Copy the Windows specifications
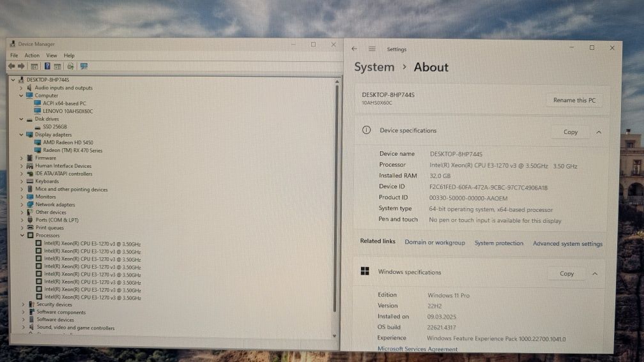644x362 pixels. coord(567,274)
